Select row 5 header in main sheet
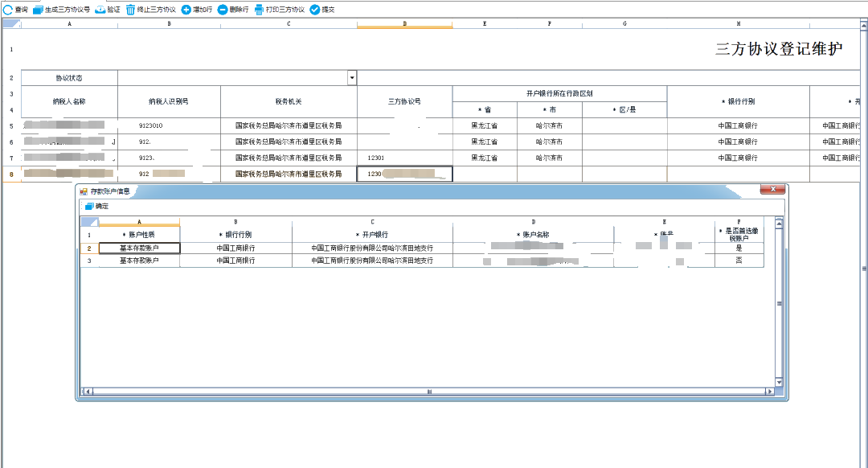The width and height of the screenshot is (868, 468). [11, 125]
